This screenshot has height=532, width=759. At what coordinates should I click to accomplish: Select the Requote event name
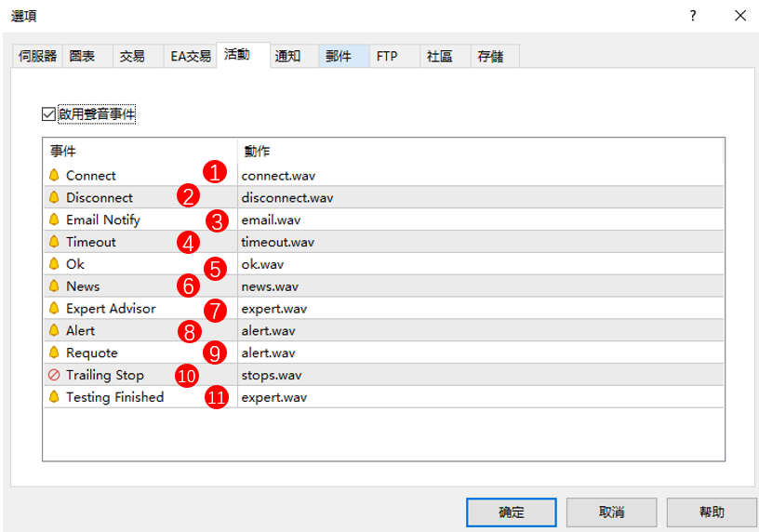click(x=92, y=352)
